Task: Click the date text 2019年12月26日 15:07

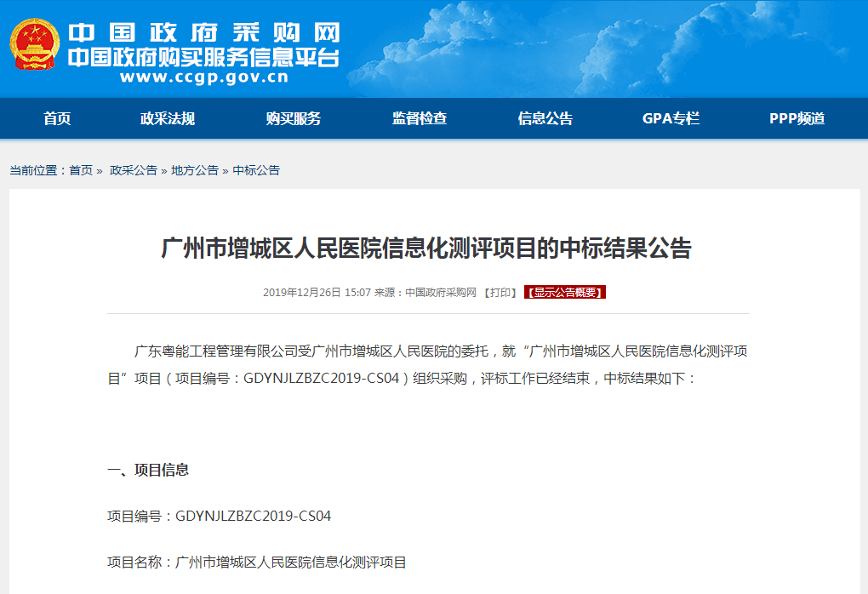Action: (317, 292)
